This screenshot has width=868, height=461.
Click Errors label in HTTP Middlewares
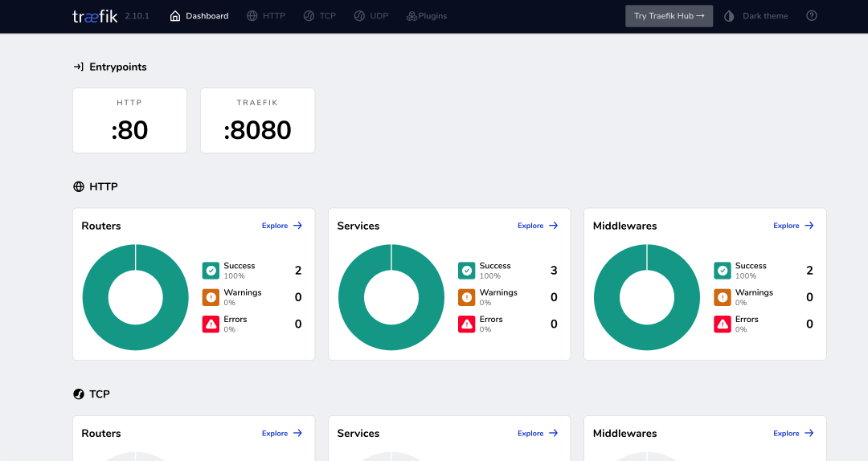[747, 320]
